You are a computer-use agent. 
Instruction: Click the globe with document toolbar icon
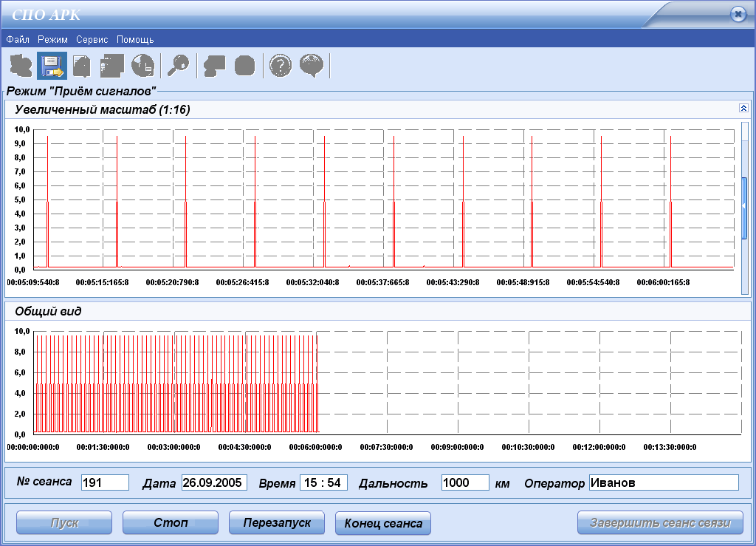coord(142,66)
